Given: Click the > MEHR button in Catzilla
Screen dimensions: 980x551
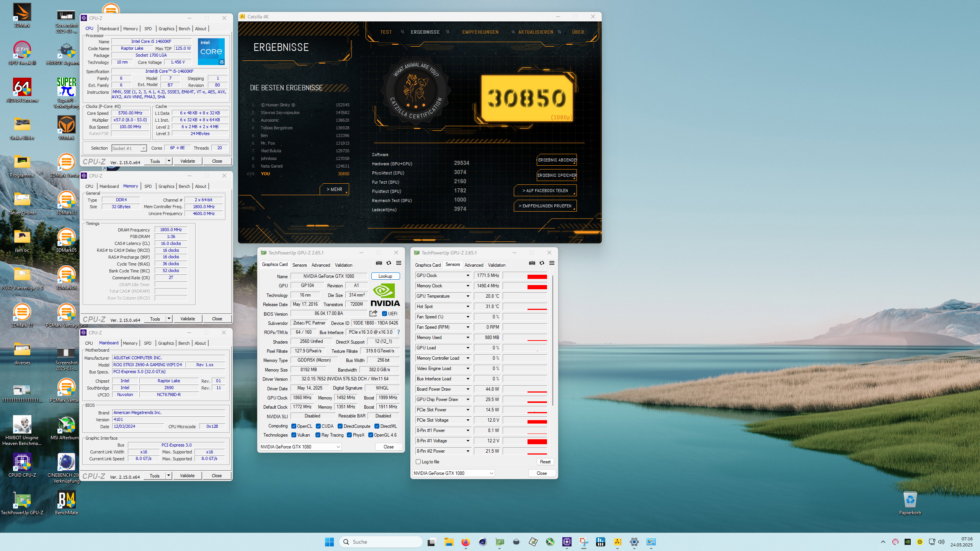Looking at the screenshot, I should click(x=334, y=189).
